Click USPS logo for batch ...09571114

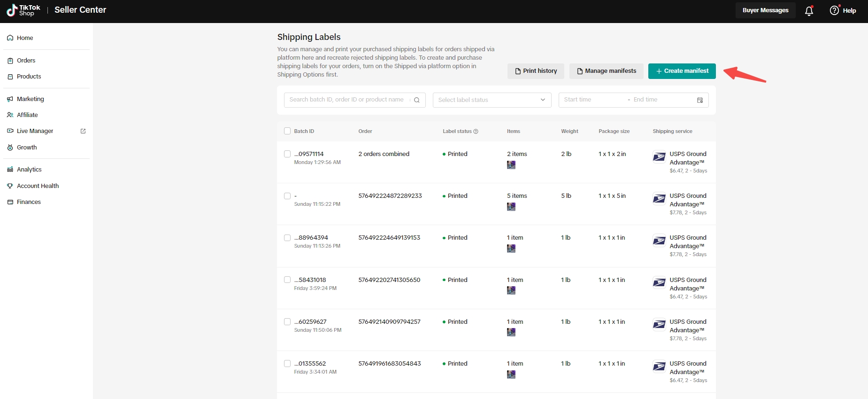659,157
